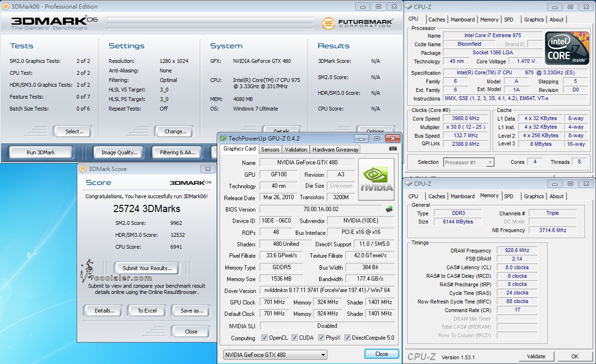Click the To Excel button
This screenshot has width=596, height=364.
click(x=147, y=311)
